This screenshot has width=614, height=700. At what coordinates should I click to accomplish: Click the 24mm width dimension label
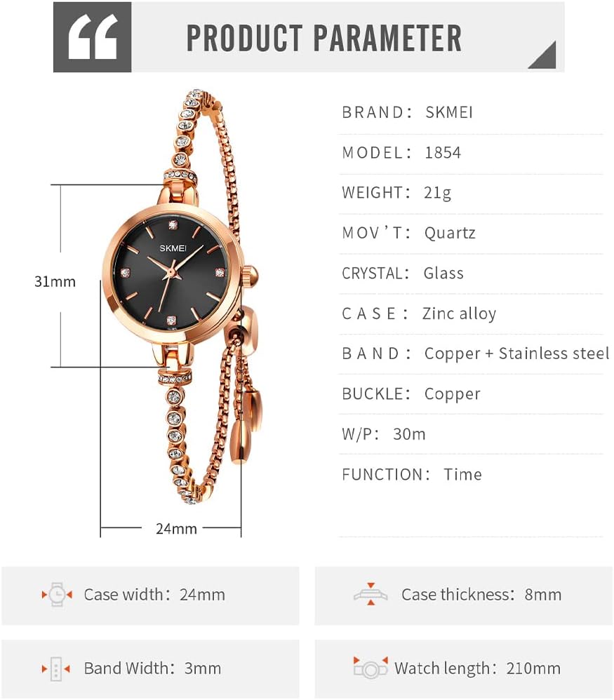176,529
